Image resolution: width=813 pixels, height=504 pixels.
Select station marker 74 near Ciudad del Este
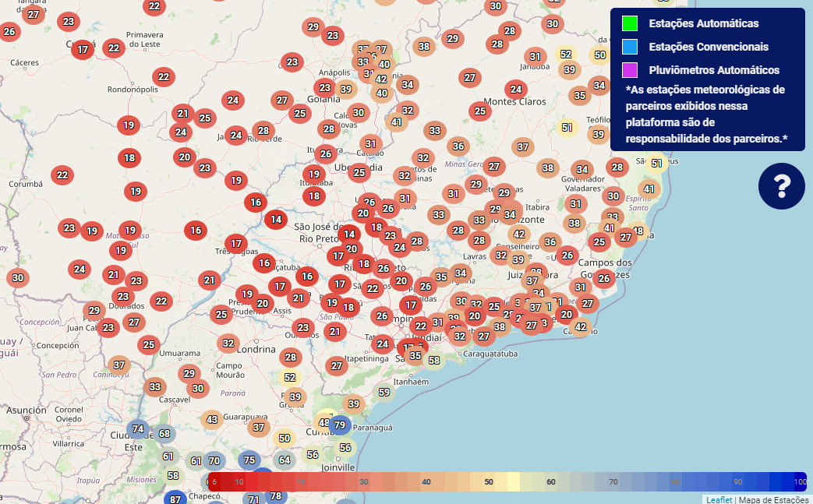[138, 429]
